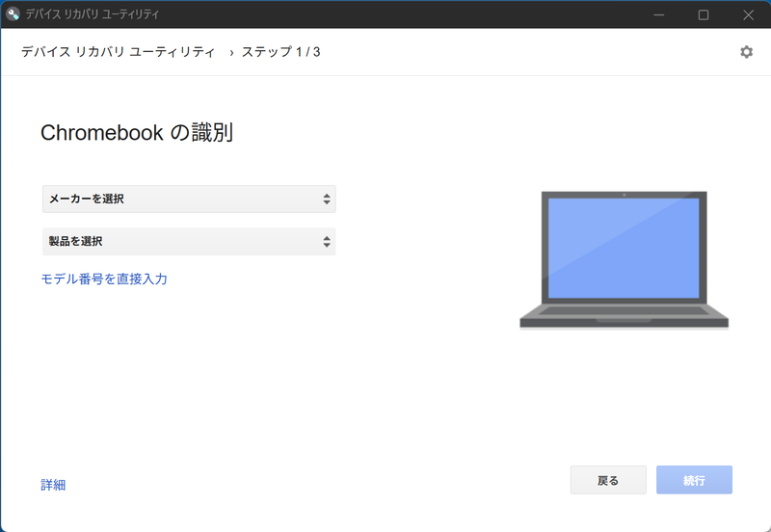This screenshot has height=532, width=771.
Task: Close the recovery utility window
Action: 748,14
